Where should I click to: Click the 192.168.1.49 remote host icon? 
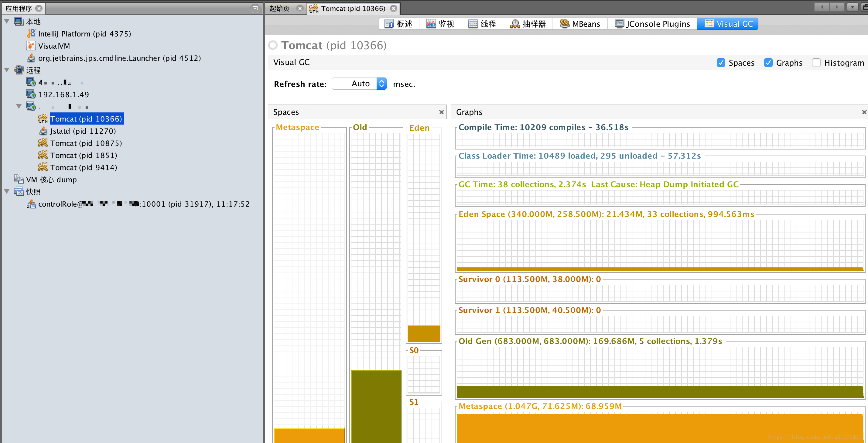pyautogui.click(x=31, y=94)
